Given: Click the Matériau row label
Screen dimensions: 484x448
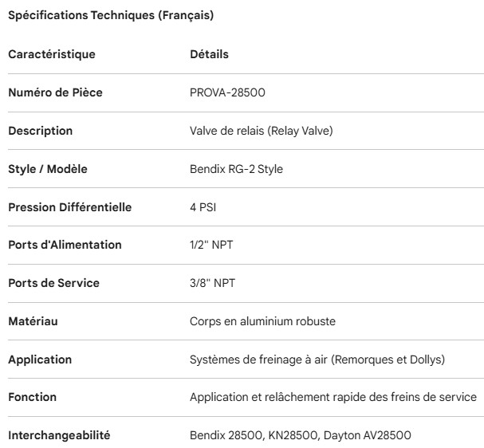Looking at the screenshot, I should [33, 321].
